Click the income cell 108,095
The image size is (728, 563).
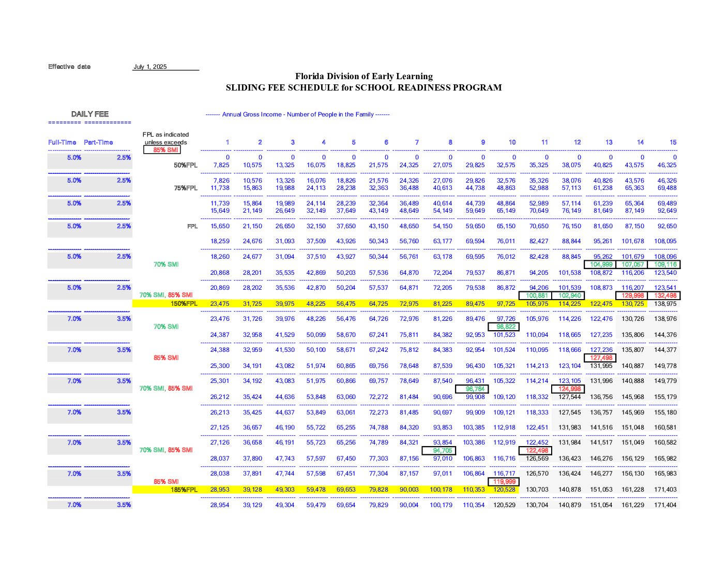(x=665, y=242)
